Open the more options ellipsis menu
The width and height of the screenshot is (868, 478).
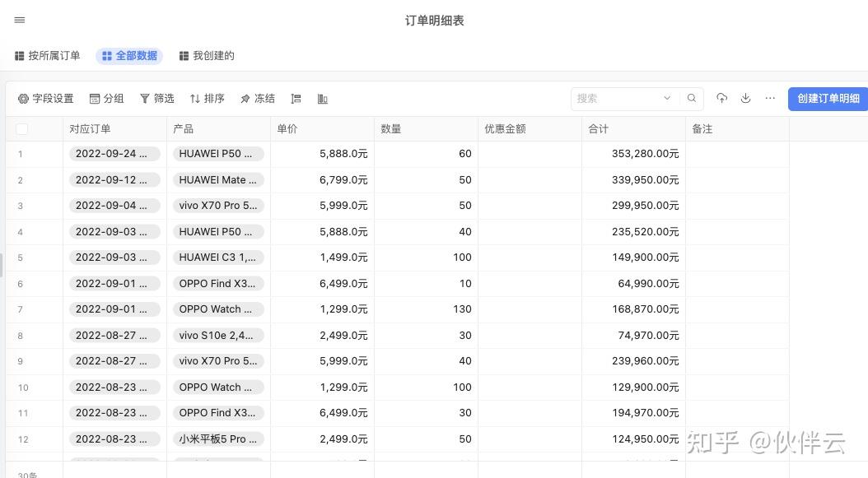pyautogui.click(x=770, y=98)
